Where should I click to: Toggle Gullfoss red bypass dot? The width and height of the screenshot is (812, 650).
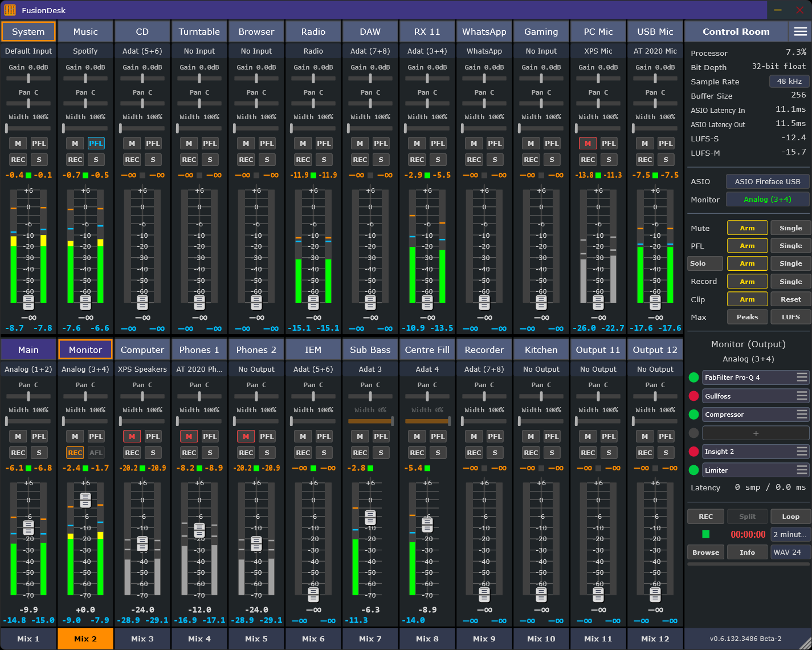pyautogui.click(x=693, y=396)
